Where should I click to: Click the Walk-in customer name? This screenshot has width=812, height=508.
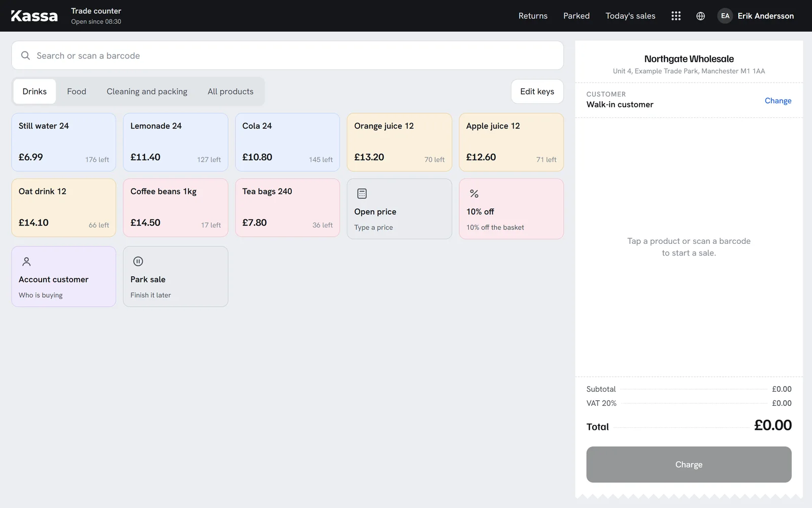620,104
